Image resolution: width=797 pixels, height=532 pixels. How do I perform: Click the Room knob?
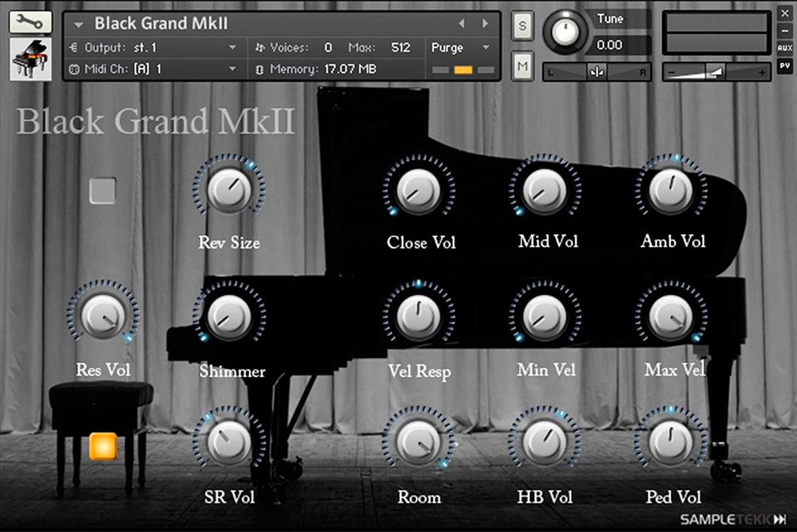(419, 443)
